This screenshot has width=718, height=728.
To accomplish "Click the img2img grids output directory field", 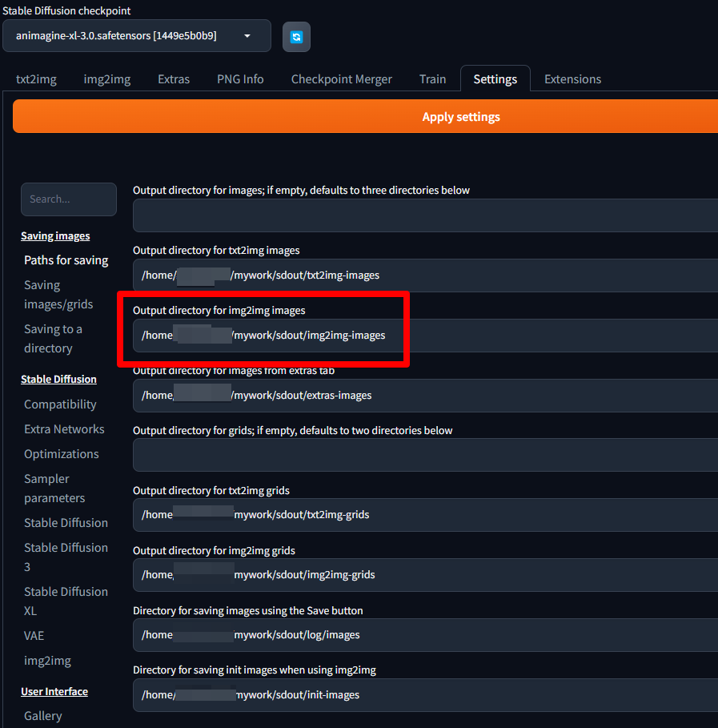I will click(424, 575).
